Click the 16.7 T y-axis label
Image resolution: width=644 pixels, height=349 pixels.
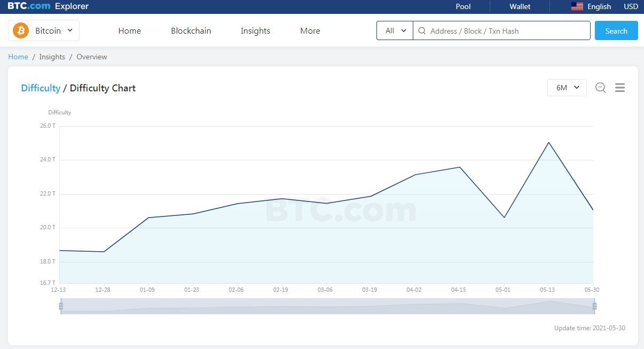click(48, 283)
